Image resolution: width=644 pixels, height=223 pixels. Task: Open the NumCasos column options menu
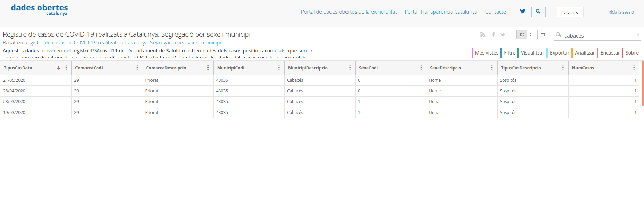pyautogui.click(x=634, y=68)
